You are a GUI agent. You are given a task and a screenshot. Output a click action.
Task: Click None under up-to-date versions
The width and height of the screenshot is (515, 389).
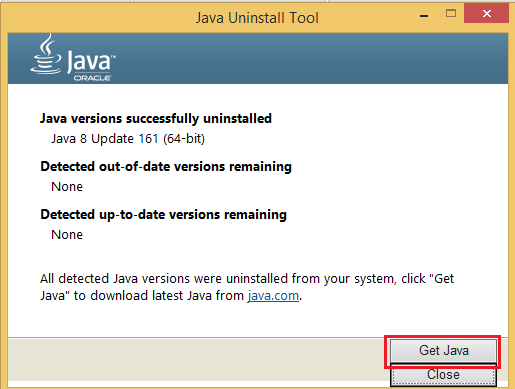[x=67, y=235]
